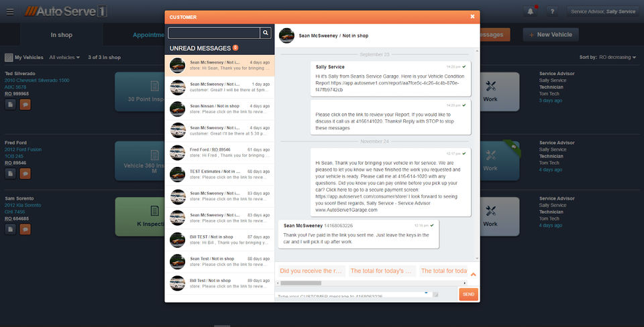This screenshot has height=327, width=644.
Task: Click the '3 days ago' link for Ted Silverado
Action: [x=551, y=101]
